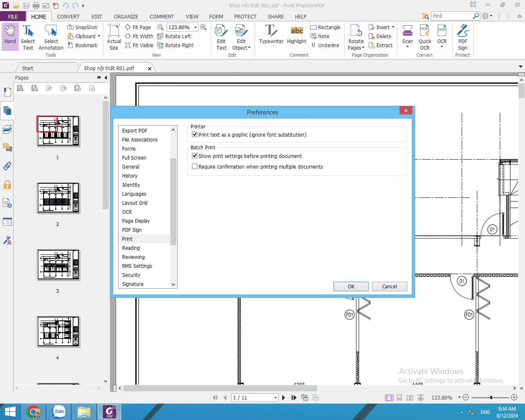Open Chrome from the taskbar
525x420 pixels.
pyautogui.click(x=34, y=411)
